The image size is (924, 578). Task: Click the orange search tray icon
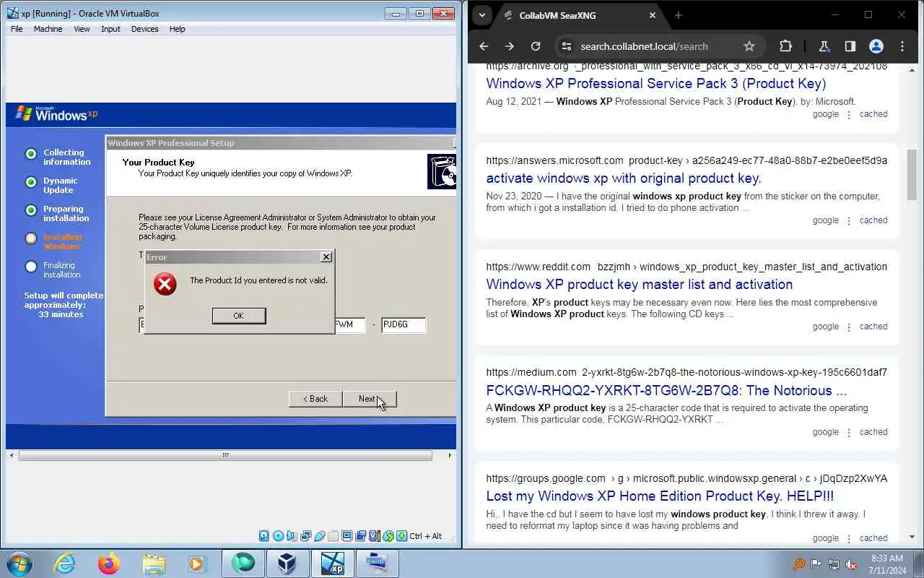(x=799, y=564)
